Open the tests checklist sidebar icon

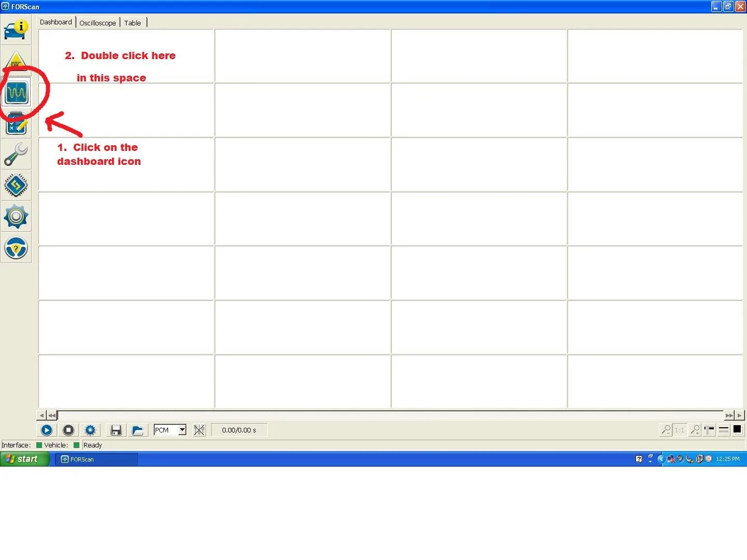[x=16, y=124]
